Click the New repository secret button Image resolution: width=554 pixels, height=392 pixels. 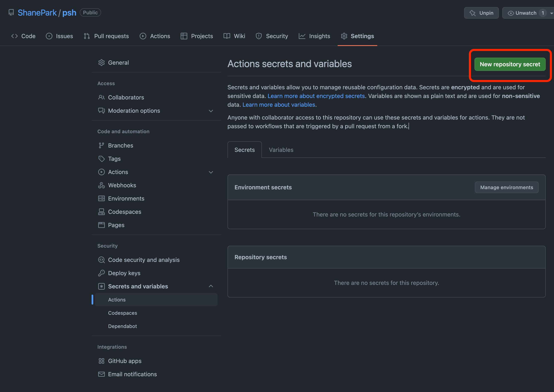pyautogui.click(x=510, y=64)
